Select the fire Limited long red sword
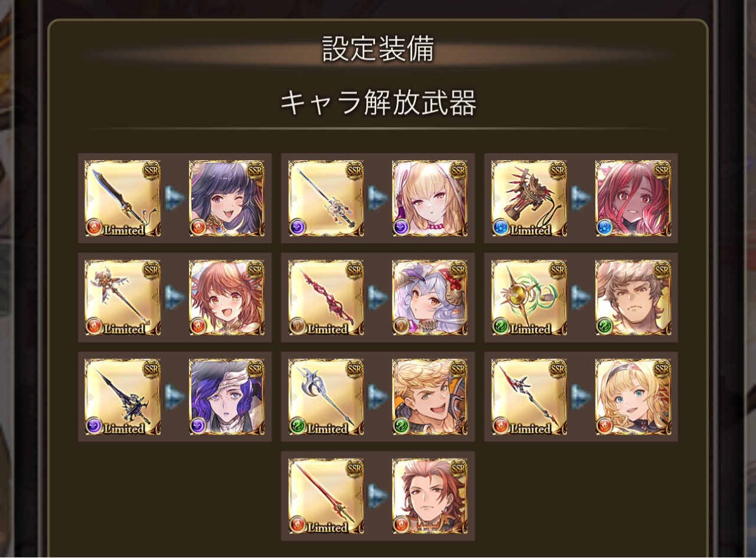This screenshot has height=558, width=756. [x=326, y=497]
